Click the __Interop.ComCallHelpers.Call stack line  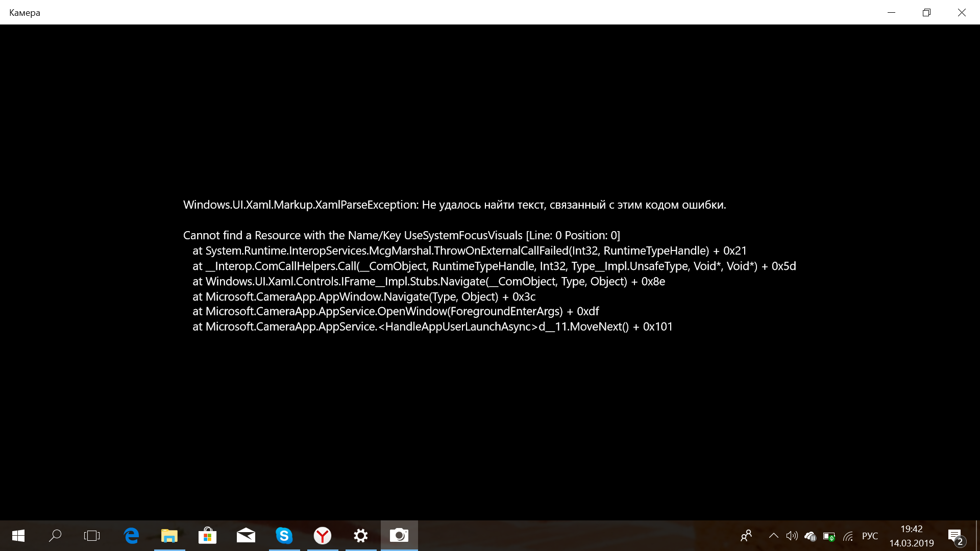[494, 266]
